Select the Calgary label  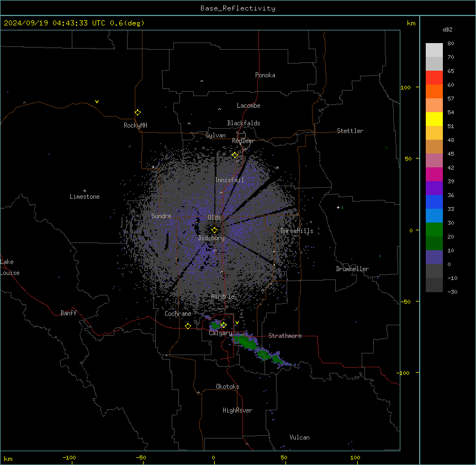coord(220,333)
